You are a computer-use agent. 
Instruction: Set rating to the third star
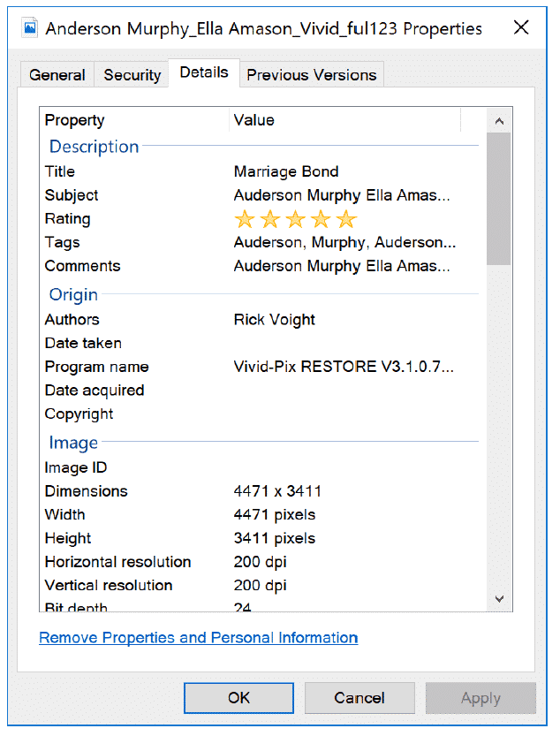click(x=295, y=219)
